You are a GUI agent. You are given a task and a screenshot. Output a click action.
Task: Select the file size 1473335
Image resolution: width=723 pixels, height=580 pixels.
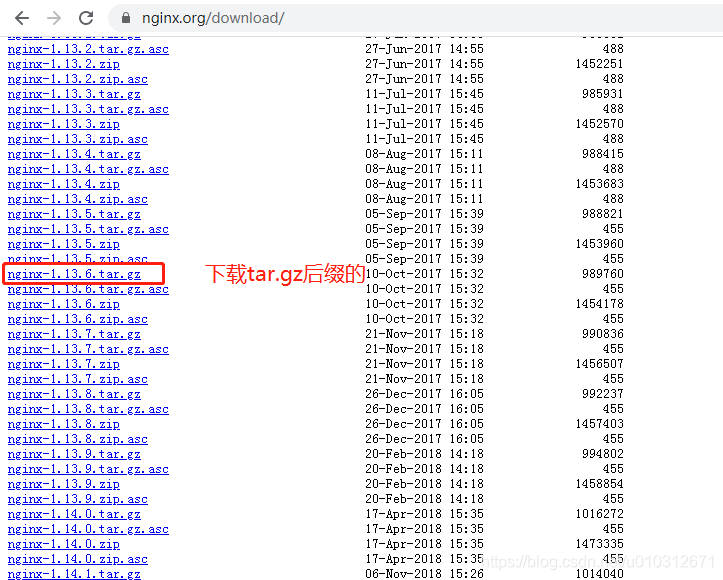(599, 544)
